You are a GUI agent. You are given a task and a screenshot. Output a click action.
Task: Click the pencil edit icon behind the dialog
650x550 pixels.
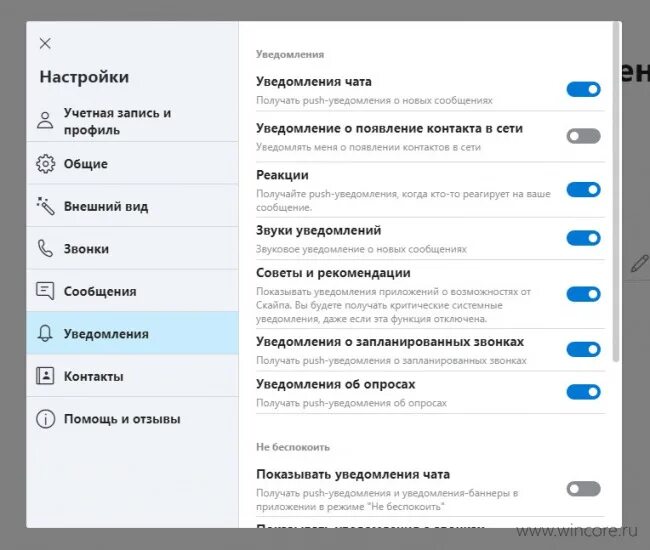pyautogui.click(x=640, y=264)
